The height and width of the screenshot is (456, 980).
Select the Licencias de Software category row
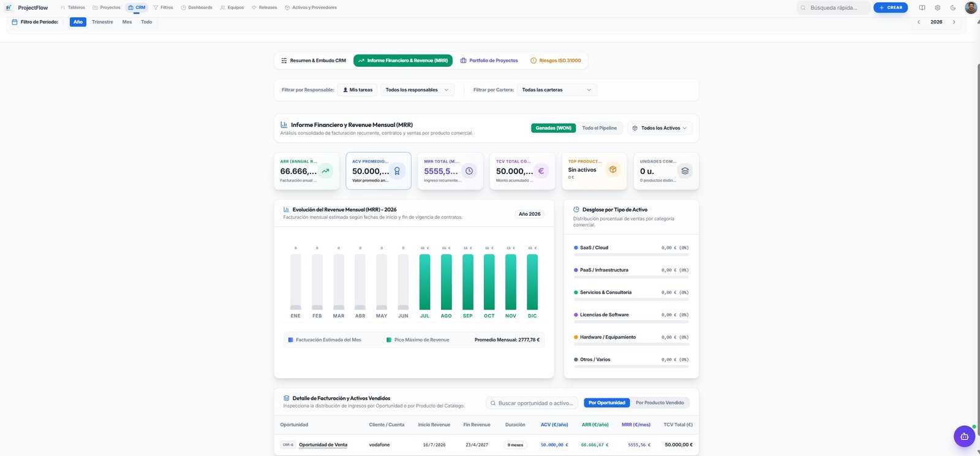point(631,317)
